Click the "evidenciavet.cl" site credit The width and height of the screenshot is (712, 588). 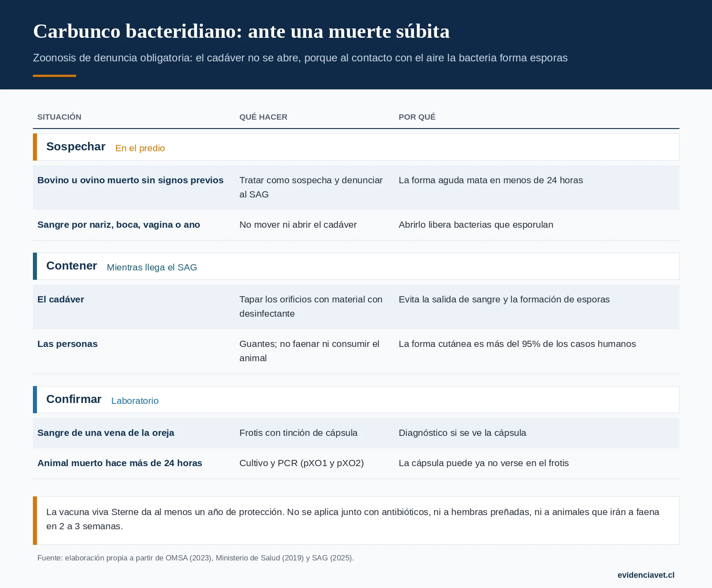click(x=646, y=575)
